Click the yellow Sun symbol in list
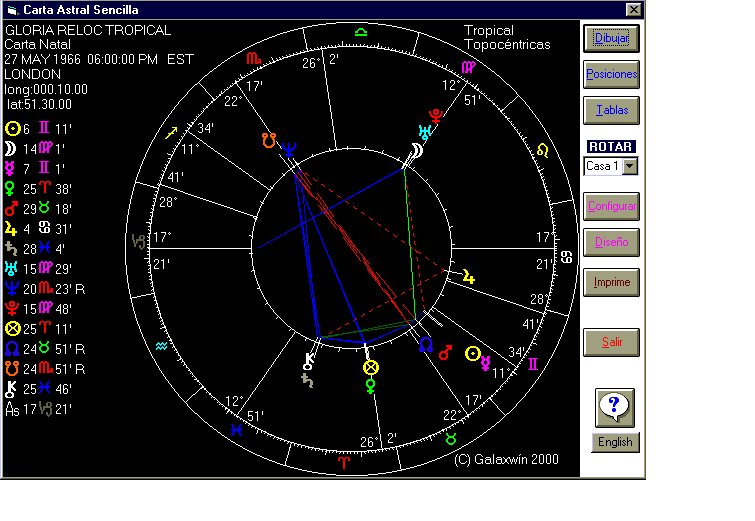This screenshot has height=521, width=755. 12,128
